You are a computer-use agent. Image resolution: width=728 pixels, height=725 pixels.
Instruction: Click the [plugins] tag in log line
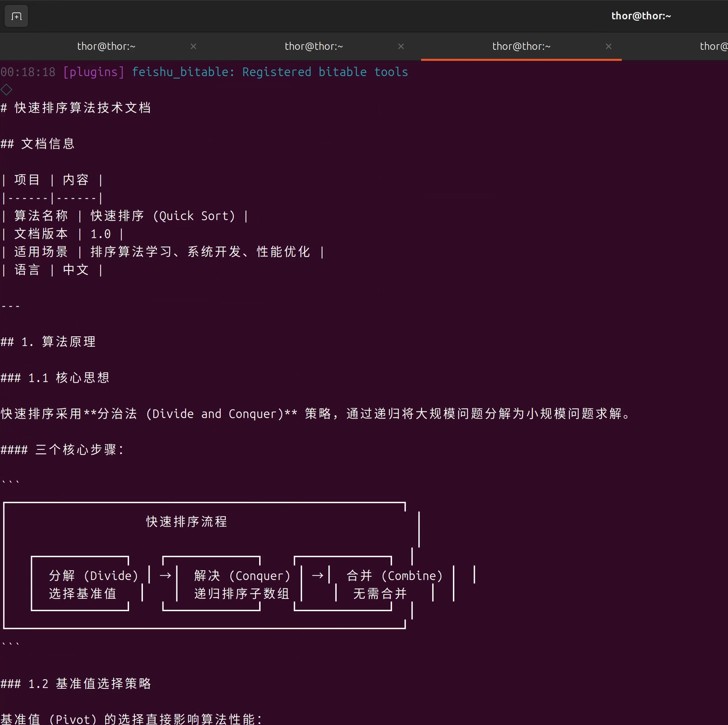93,72
